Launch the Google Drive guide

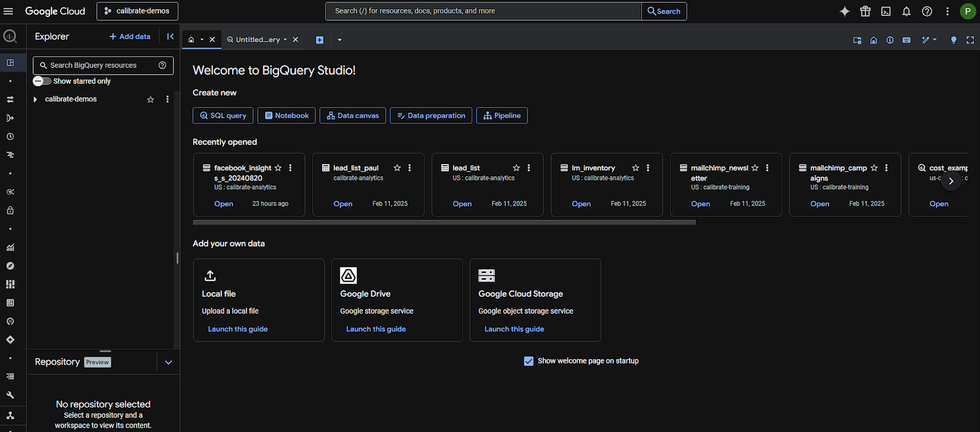(376, 329)
